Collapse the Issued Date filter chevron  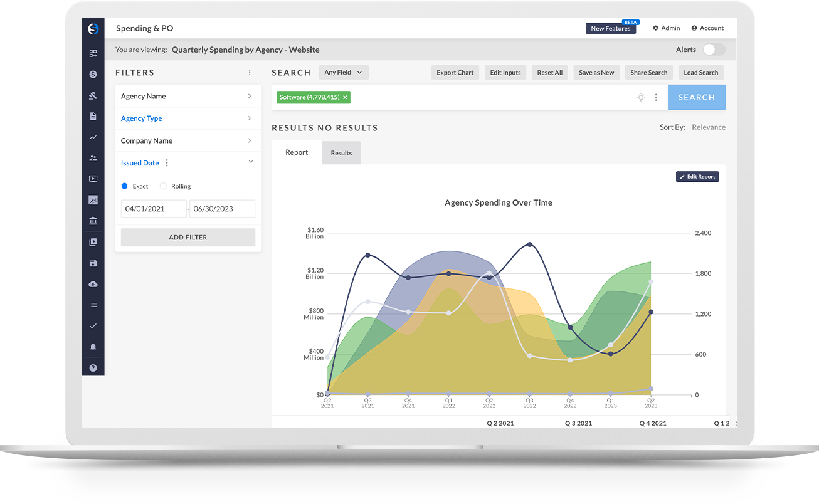[x=251, y=162]
